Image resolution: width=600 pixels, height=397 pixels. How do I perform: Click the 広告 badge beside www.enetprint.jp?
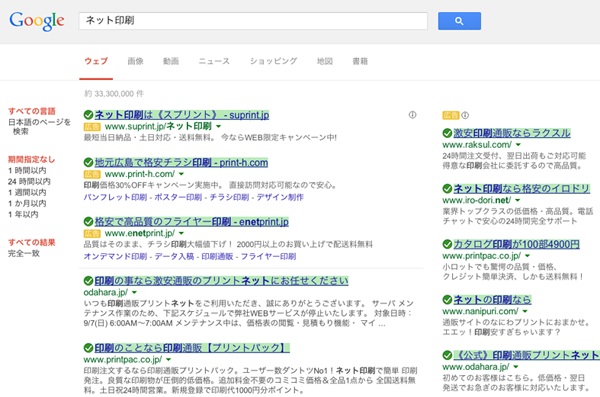click(x=92, y=233)
